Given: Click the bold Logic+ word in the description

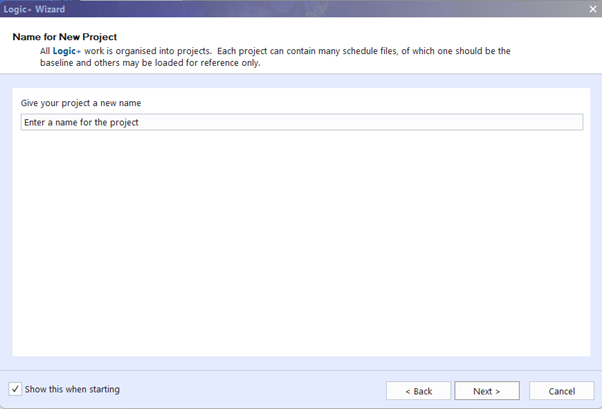Looking at the screenshot, I should pyautogui.click(x=66, y=50).
